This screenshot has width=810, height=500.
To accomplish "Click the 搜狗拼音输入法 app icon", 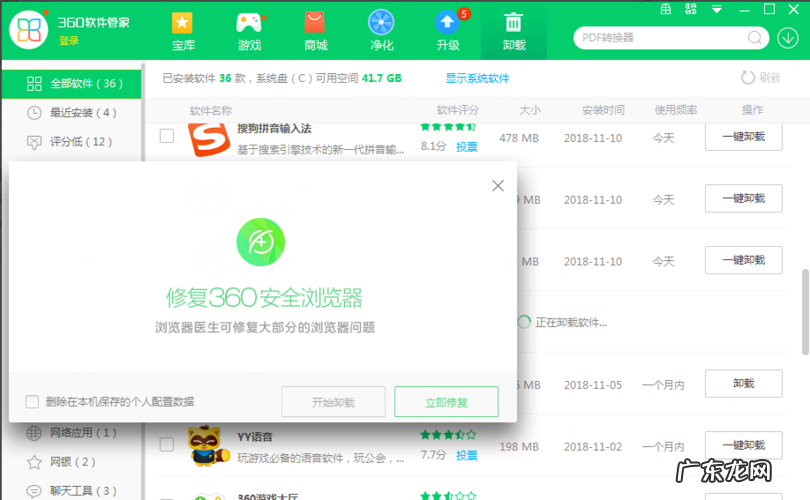I will tap(209, 139).
